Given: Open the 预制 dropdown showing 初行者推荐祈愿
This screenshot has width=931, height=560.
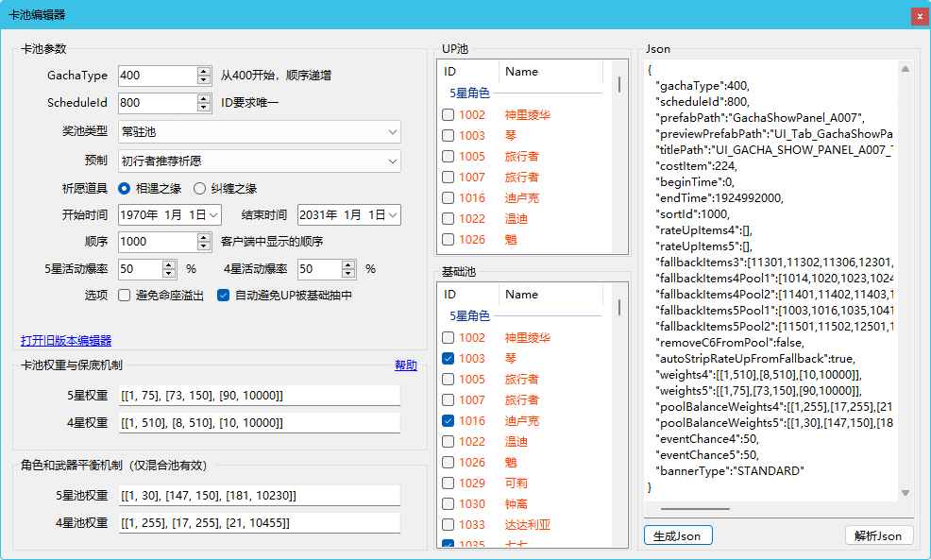Looking at the screenshot, I should click(392, 161).
